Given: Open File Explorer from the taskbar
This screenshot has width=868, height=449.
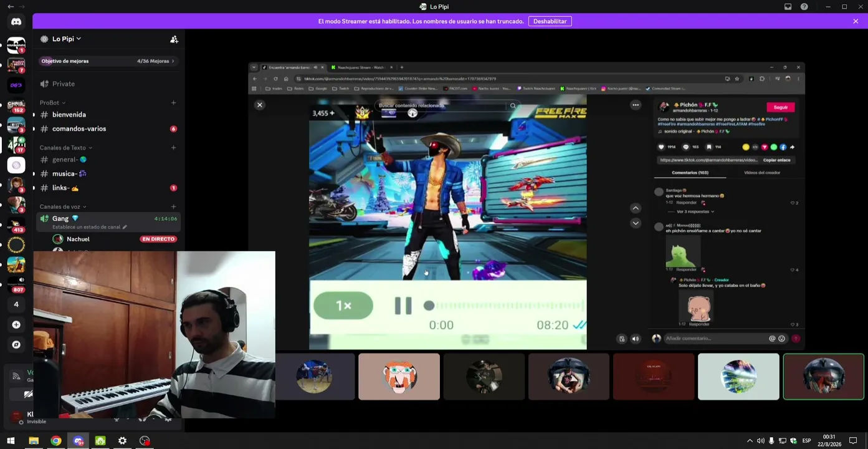Looking at the screenshot, I should pos(34,441).
